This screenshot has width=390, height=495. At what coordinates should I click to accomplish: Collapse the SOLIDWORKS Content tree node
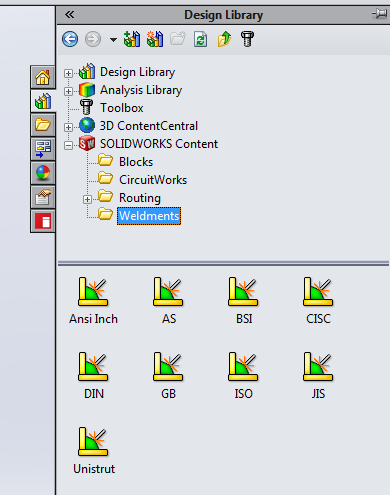[68, 145]
